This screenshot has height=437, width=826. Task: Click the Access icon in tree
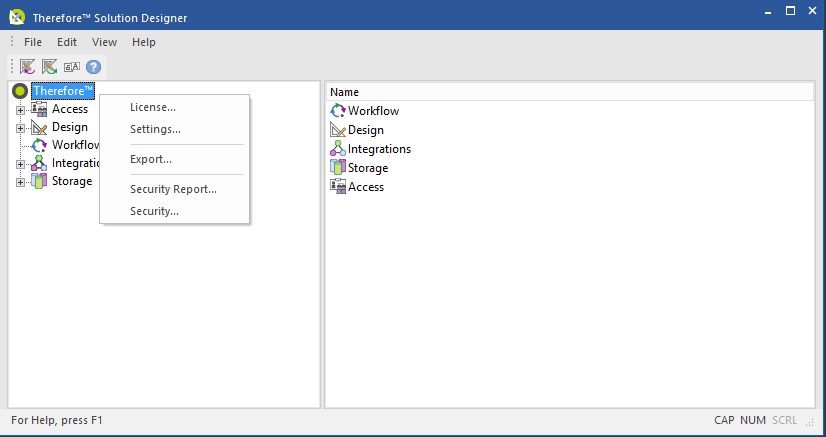pyautogui.click(x=39, y=109)
